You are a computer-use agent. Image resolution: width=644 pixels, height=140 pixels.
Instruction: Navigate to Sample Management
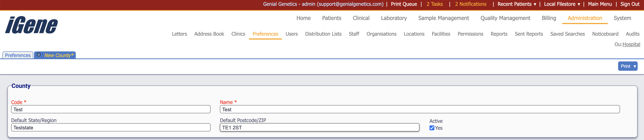coord(443,18)
